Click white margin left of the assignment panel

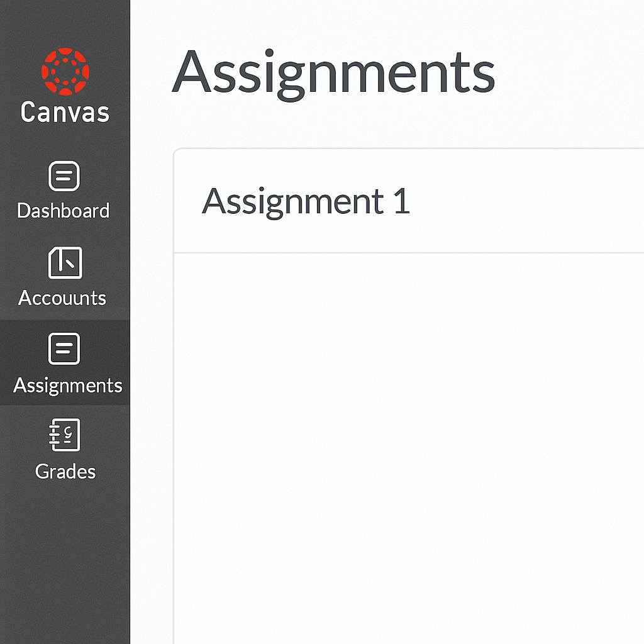pyautogui.click(x=152, y=377)
